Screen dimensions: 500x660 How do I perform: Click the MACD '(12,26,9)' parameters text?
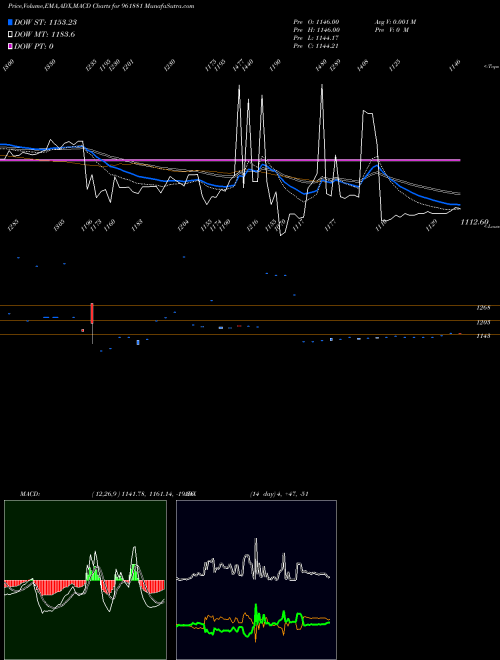pos(105,494)
